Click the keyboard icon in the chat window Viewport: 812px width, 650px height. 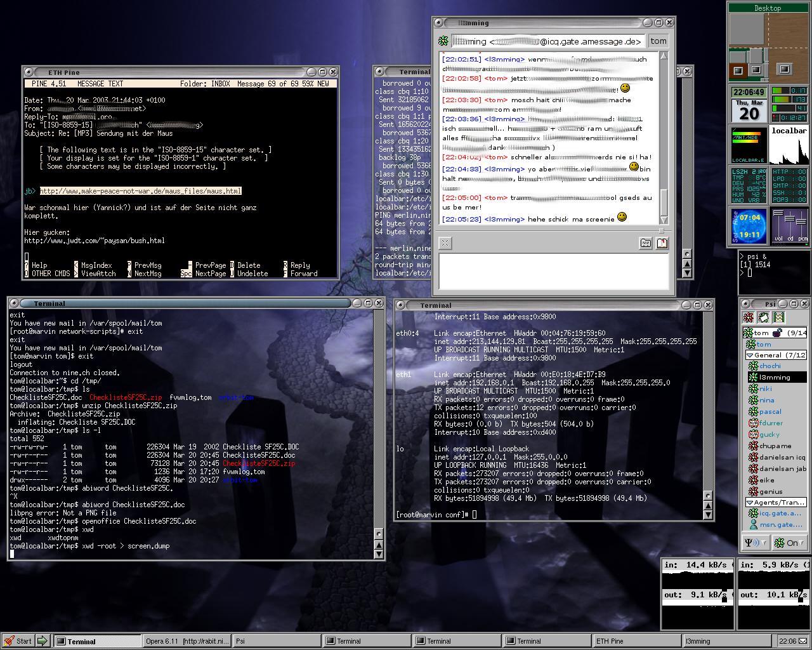[645, 243]
